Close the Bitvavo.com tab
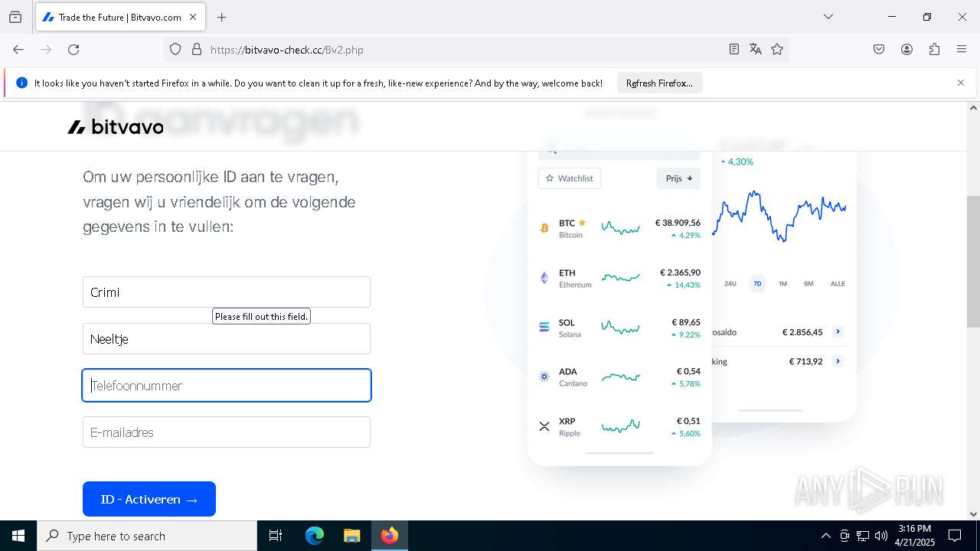This screenshot has width=980, height=551. click(193, 17)
